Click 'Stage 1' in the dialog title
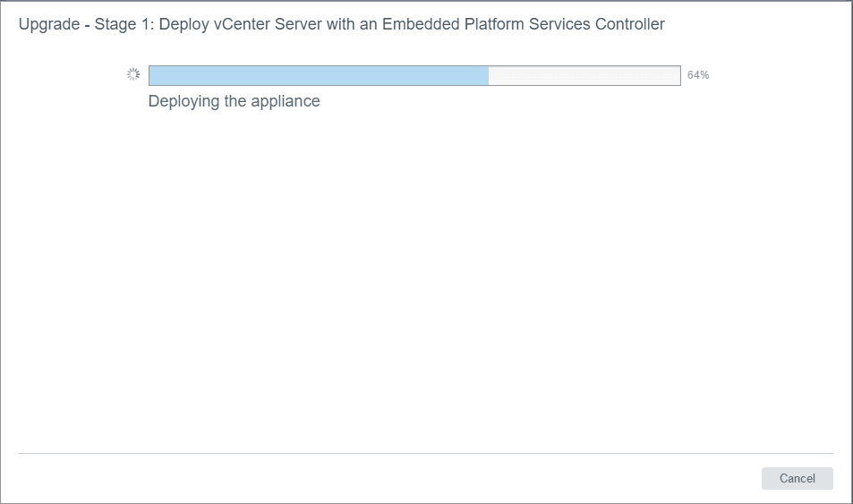 coord(122,24)
